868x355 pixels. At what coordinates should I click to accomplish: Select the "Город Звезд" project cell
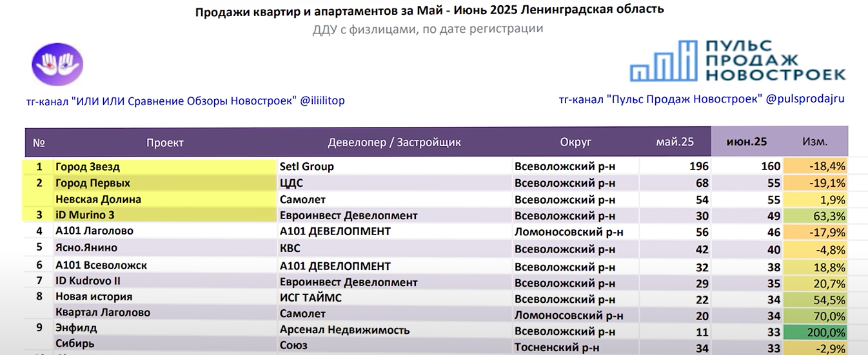[x=88, y=167]
